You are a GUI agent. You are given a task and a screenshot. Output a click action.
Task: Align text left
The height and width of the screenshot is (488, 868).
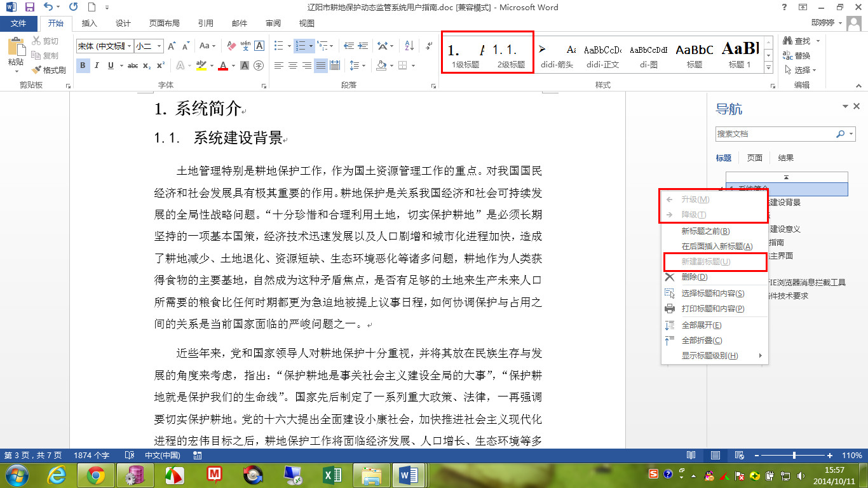coord(278,65)
